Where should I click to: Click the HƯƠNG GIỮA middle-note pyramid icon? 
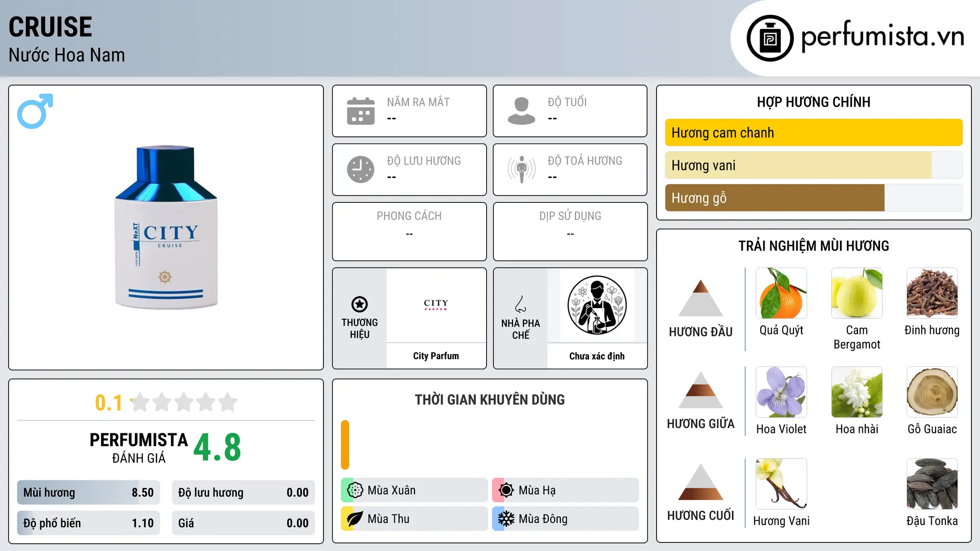click(x=701, y=390)
